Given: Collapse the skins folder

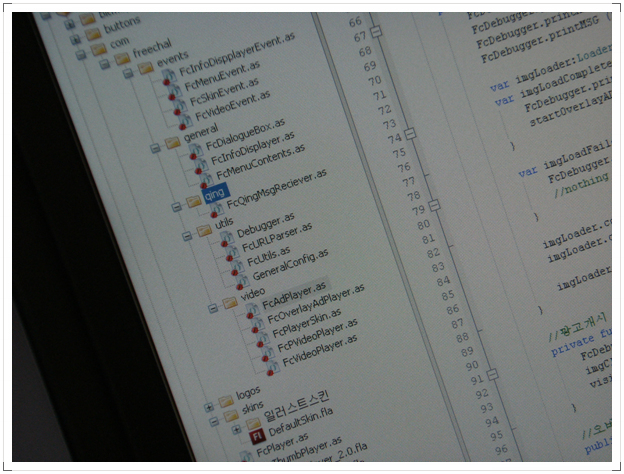Looking at the screenshot, I should click(x=214, y=421).
